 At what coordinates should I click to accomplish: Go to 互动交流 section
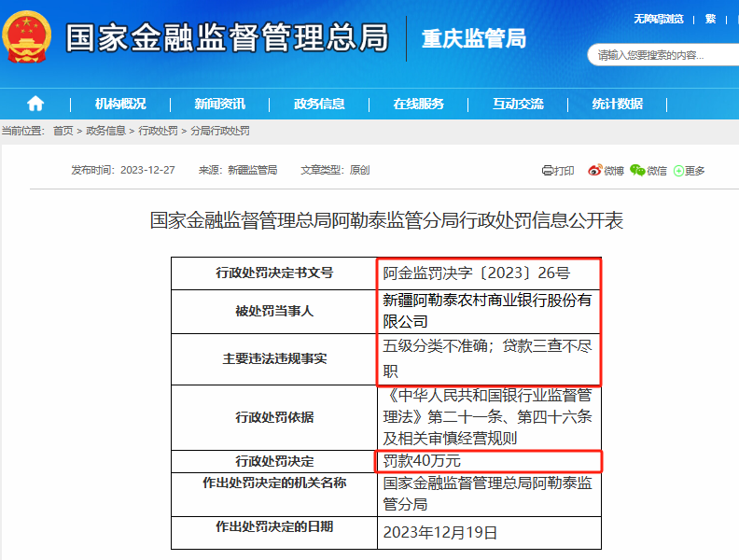(518, 104)
